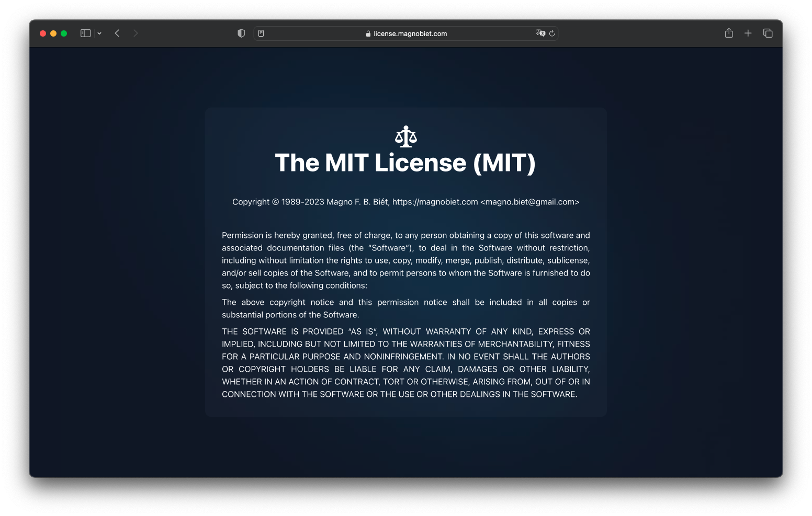Click the magno.biet@gmail.com email address
The height and width of the screenshot is (516, 812).
(530, 202)
